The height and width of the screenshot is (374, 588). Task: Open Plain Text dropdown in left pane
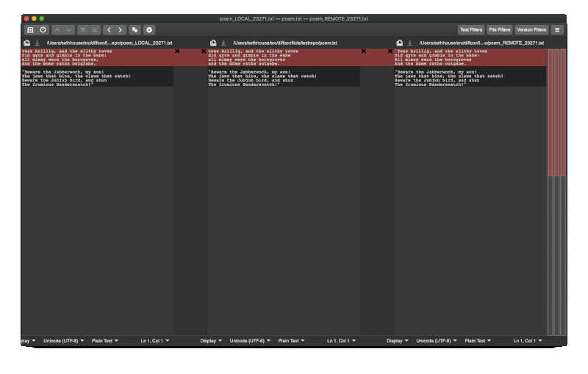click(x=105, y=341)
